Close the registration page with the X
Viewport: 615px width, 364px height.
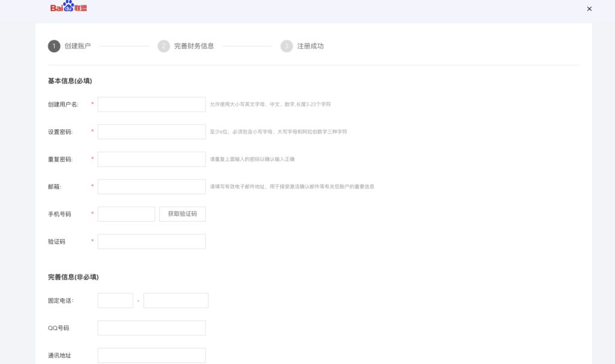(x=589, y=9)
